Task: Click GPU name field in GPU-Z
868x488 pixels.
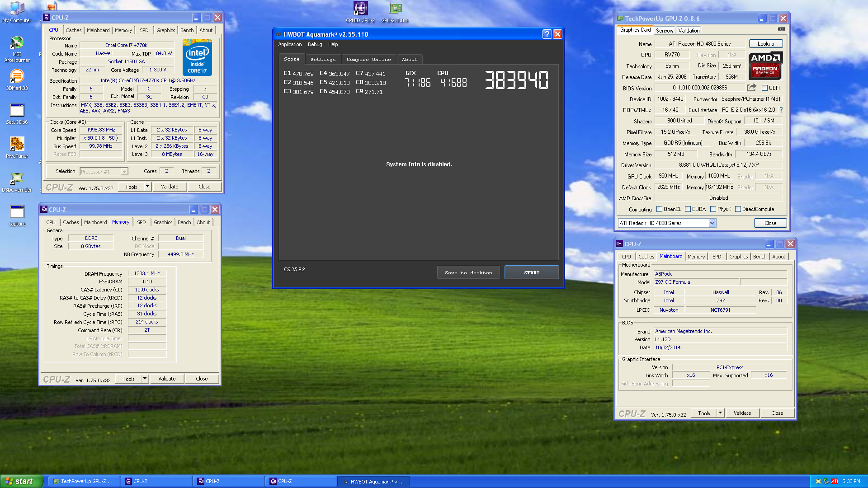Action: [700, 44]
